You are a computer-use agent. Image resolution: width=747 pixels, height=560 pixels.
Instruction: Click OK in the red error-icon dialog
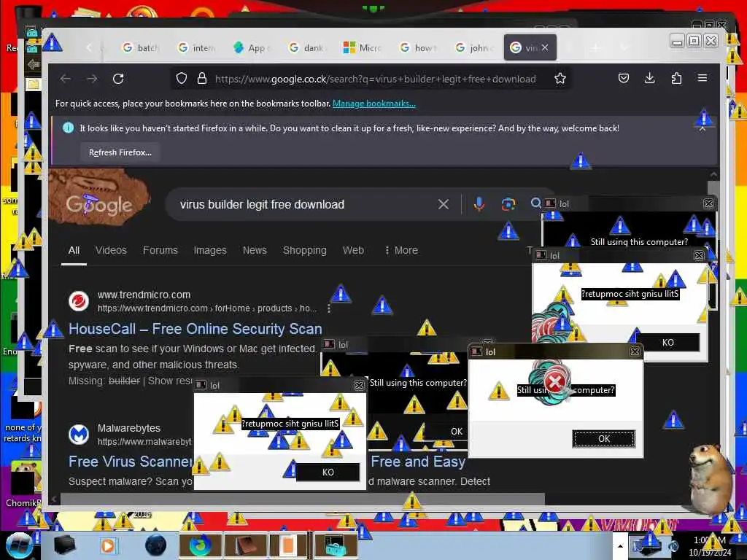(x=603, y=438)
